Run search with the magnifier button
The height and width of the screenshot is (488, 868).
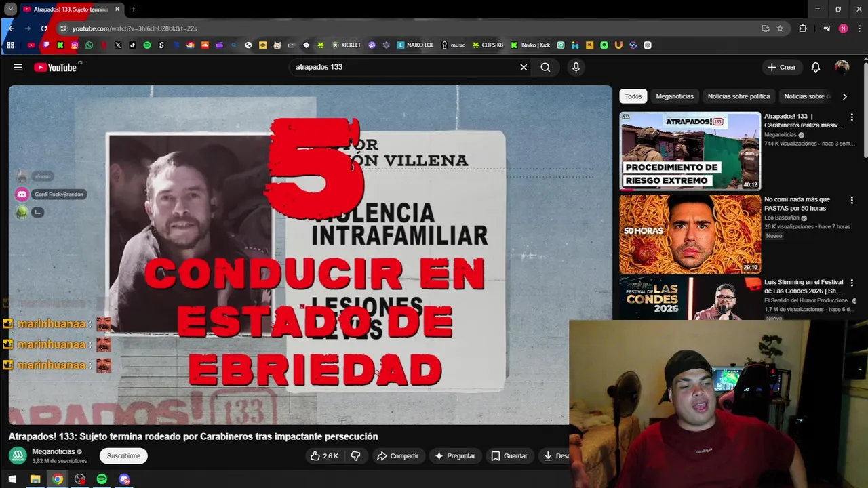pos(545,67)
